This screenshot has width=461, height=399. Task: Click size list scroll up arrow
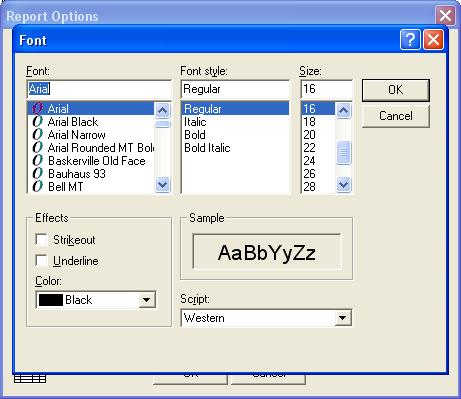pyautogui.click(x=343, y=110)
